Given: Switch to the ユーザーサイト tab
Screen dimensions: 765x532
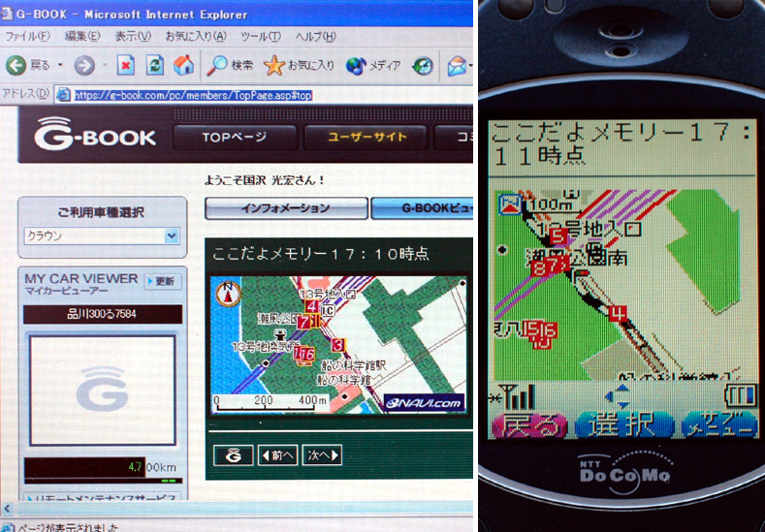Looking at the screenshot, I should 366,137.
